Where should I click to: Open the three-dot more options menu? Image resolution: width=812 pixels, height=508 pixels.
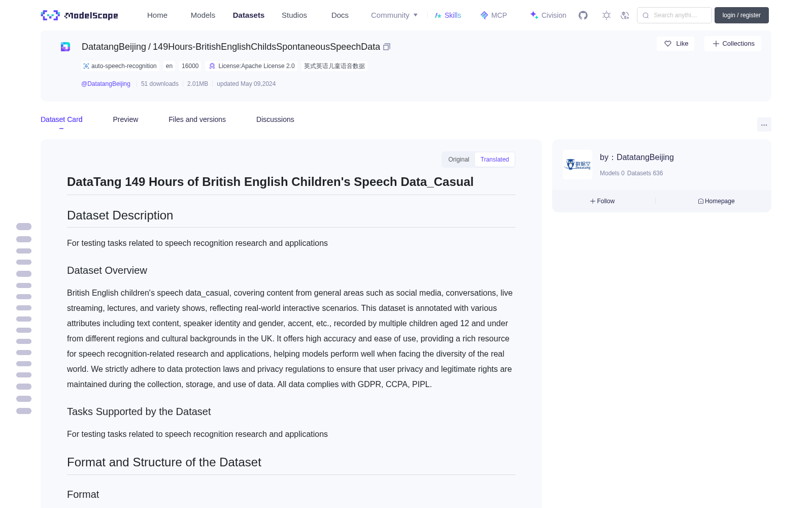click(764, 124)
